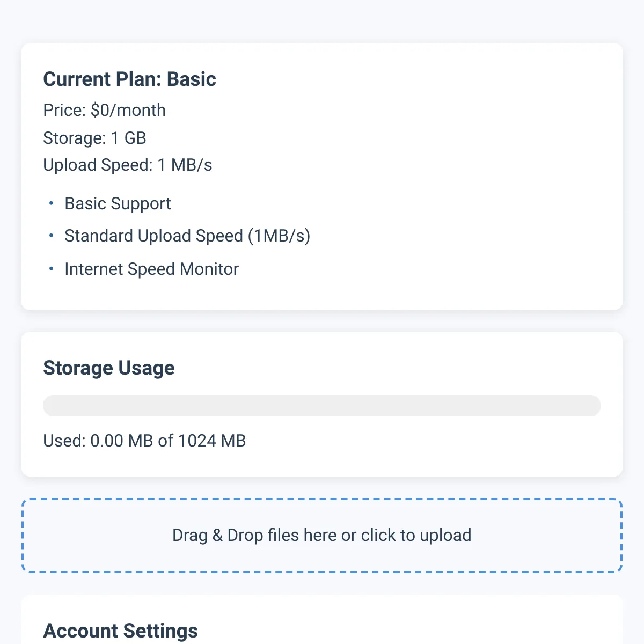
Task: Click the bullet beside Internet Speed Monitor
Action: (x=51, y=268)
